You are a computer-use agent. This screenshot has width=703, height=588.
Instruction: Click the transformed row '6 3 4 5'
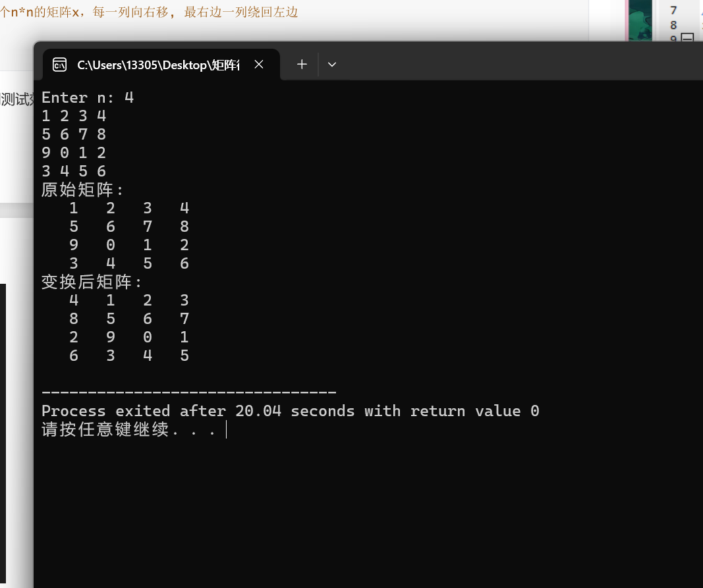[129, 356]
